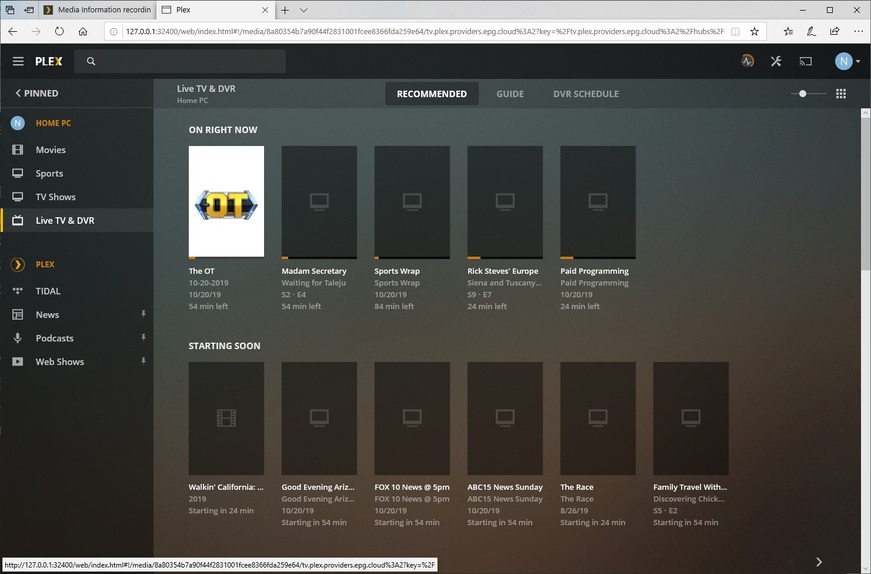Click into the Plex search field

(x=180, y=61)
